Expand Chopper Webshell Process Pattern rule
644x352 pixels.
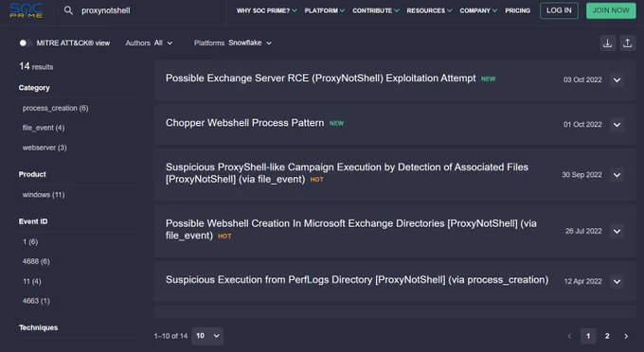click(x=617, y=124)
